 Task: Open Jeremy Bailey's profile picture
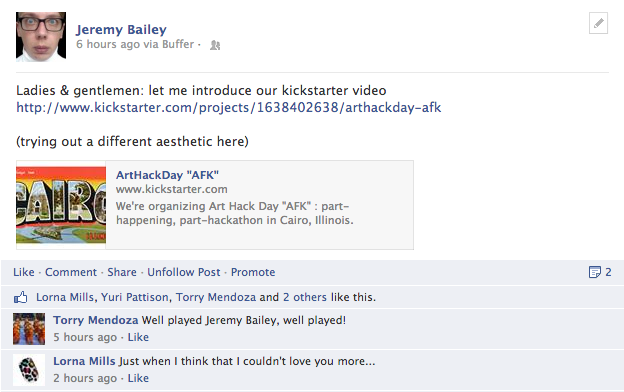coord(41,37)
